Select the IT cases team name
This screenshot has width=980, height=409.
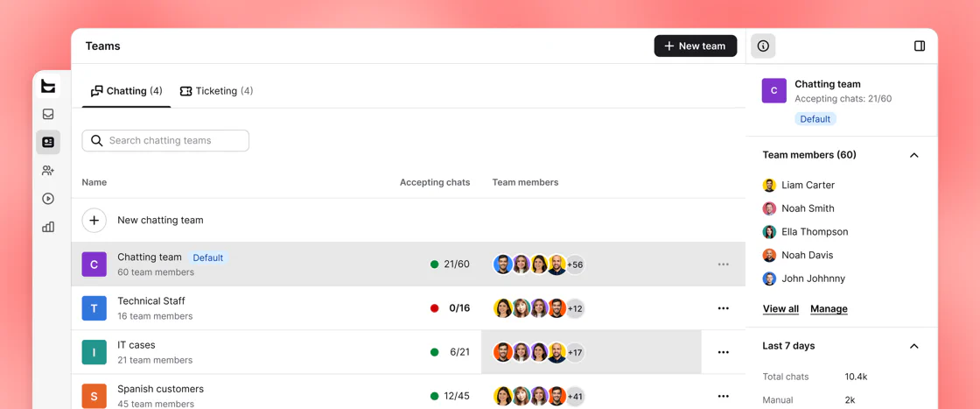pos(136,344)
